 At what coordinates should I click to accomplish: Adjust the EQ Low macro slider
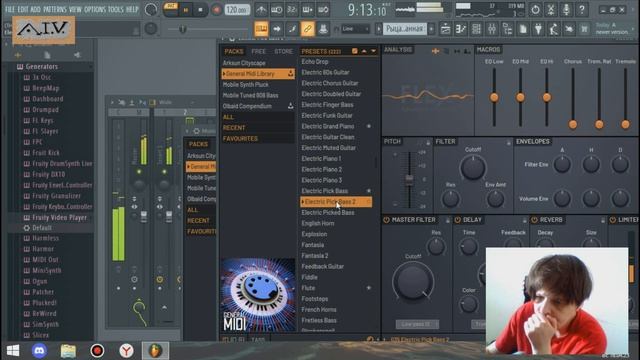coord(494,97)
